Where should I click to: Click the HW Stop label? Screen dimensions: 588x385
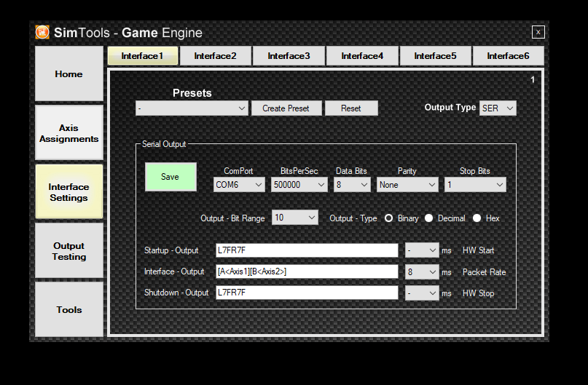tap(478, 293)
